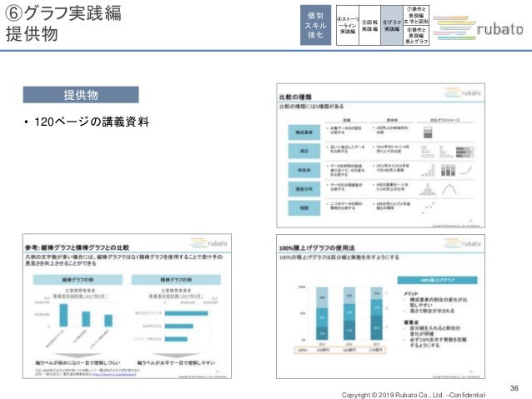Select the 個別スキル強化 blue box
This screenshot has width=532, height=399.
tap(315, 25)
